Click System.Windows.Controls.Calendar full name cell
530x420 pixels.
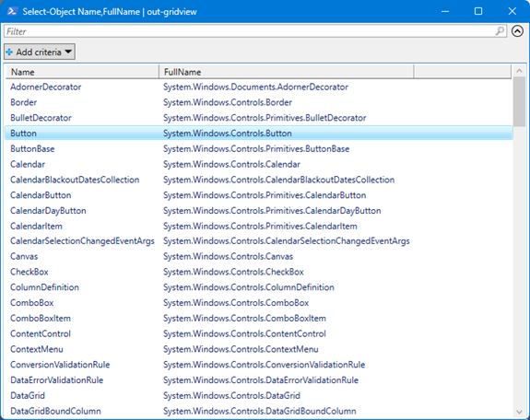[x=231, y=164]
